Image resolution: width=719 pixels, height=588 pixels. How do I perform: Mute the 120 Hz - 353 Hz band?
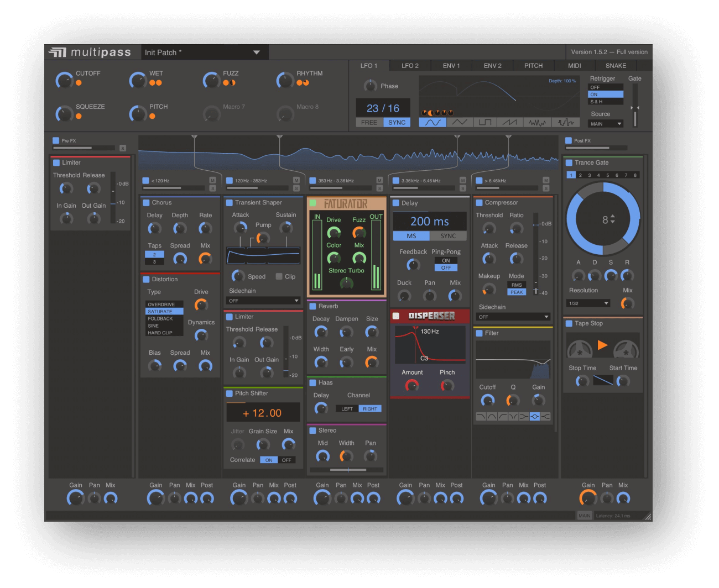pyautogui.click(x=296, y=180)
